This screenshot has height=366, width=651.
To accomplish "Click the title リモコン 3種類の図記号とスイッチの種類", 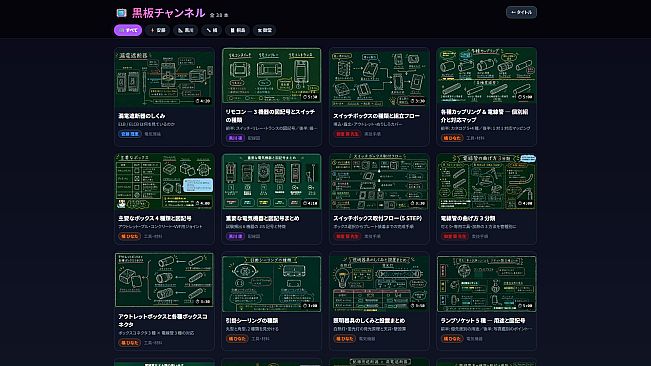I will pyautogui.click(x=270, y=116).
